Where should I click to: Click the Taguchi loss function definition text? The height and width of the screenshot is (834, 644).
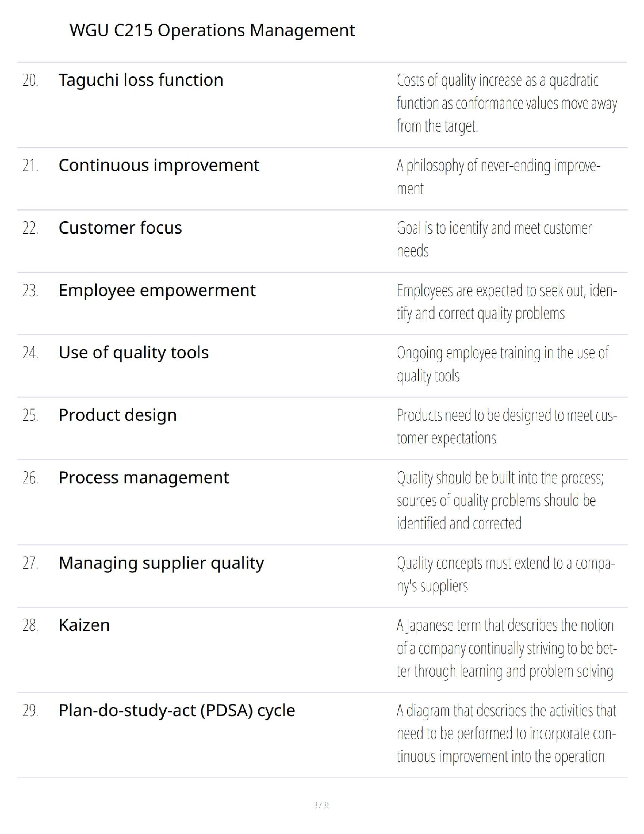click(507, 103)
